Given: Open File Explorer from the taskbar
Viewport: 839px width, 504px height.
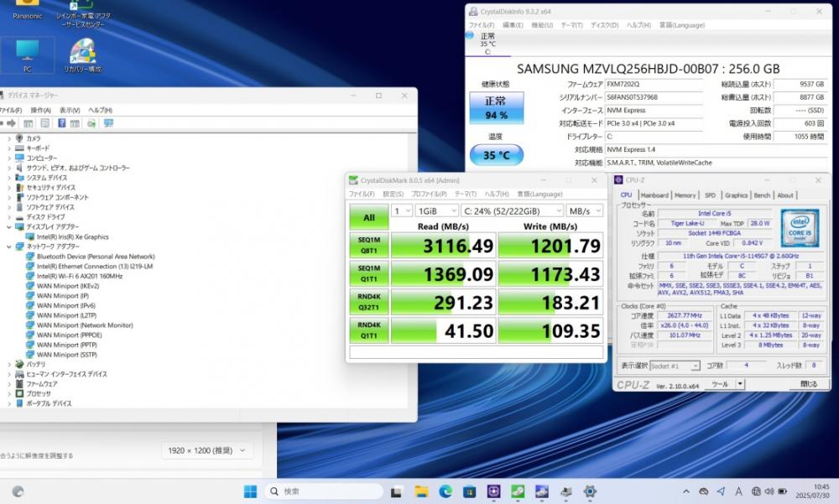Looking at the screenshot, I should click(x=421, y=491).
